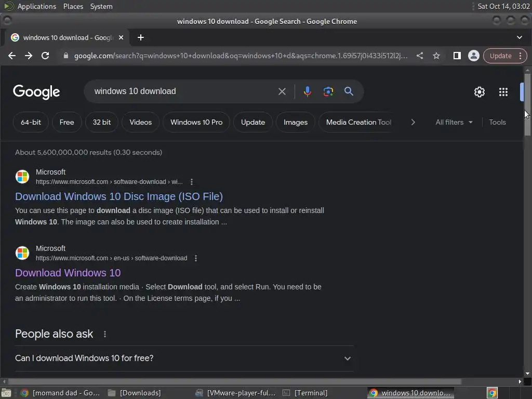This screenshot has width=532, height=399.
Task: Click the show desktop taskbar icon
Action: (x=6, y=393)
